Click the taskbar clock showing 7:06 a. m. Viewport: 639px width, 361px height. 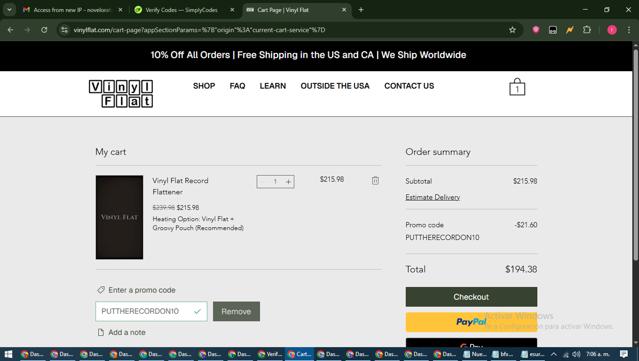tap(598, 354)
